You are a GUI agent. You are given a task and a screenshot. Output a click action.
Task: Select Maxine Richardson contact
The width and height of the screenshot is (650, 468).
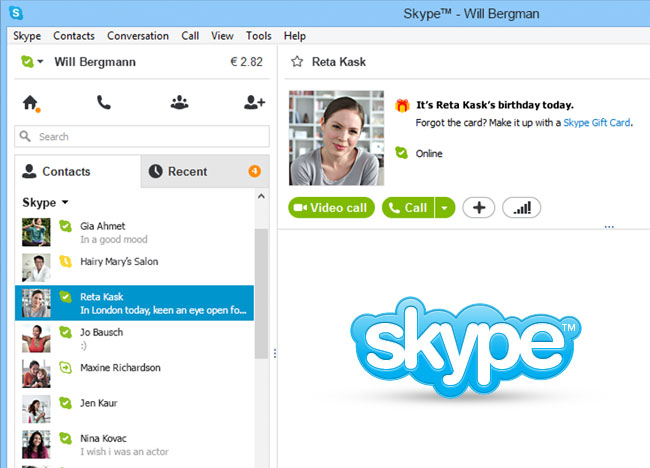tap(135, 373)
